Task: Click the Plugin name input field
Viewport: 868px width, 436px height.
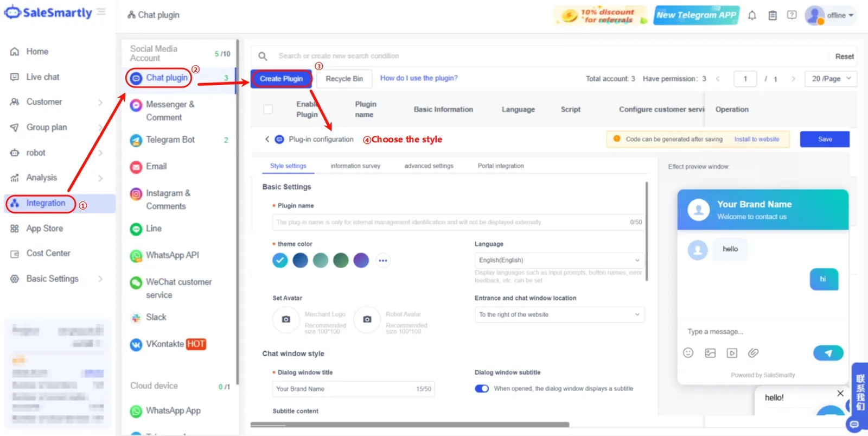Action: pos(458,222)
